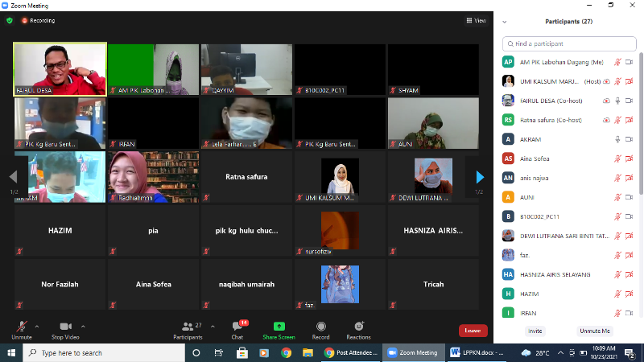Click FAIRUL DESA's microphone icon in the list
644x362 pixels.
pyautogui.click(x=617, y=101)
